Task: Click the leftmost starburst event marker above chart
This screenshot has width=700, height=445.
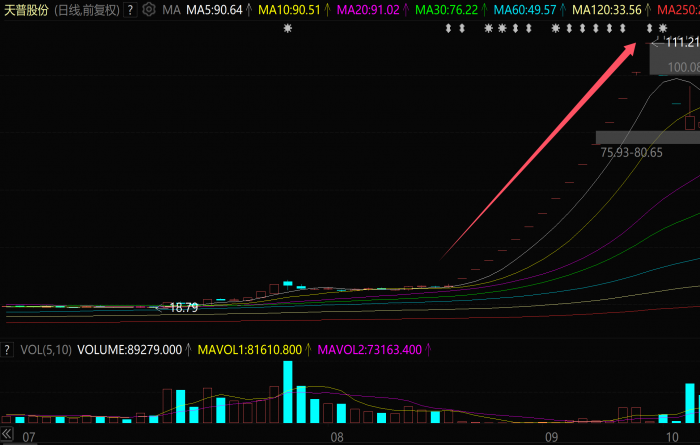Action: pyautogui.click(x=289, y=28)
